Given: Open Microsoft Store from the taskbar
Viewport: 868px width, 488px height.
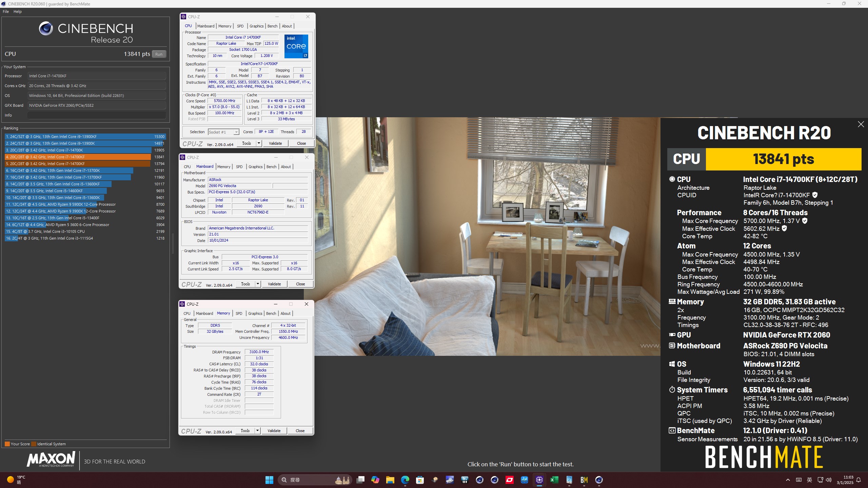Looking at the screenshot, I should [x=420, y=480].
